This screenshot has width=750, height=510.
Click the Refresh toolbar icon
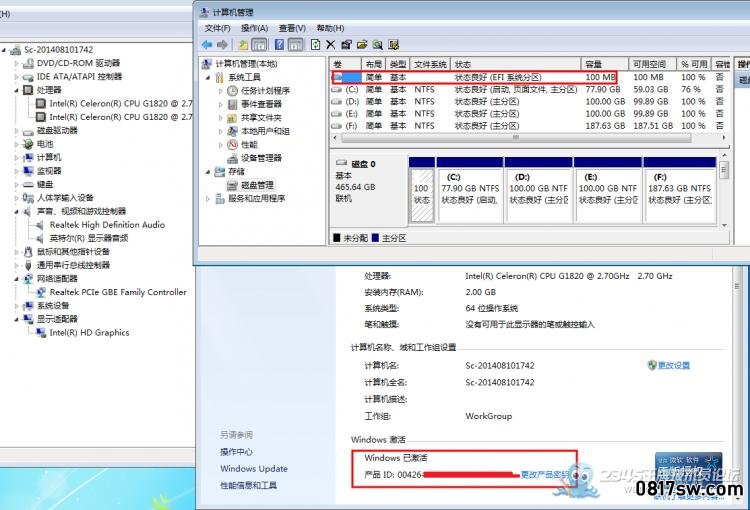click(x=316, y=44)
